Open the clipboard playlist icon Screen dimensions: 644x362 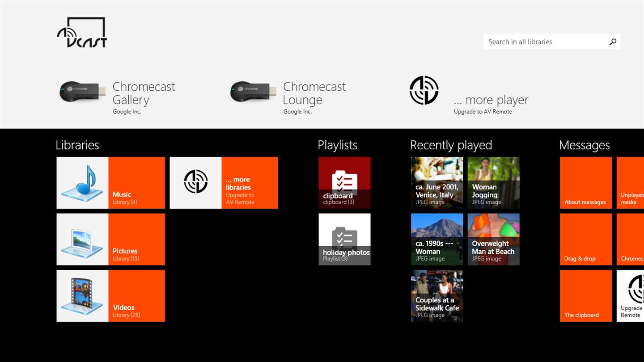tap(344, 182)
